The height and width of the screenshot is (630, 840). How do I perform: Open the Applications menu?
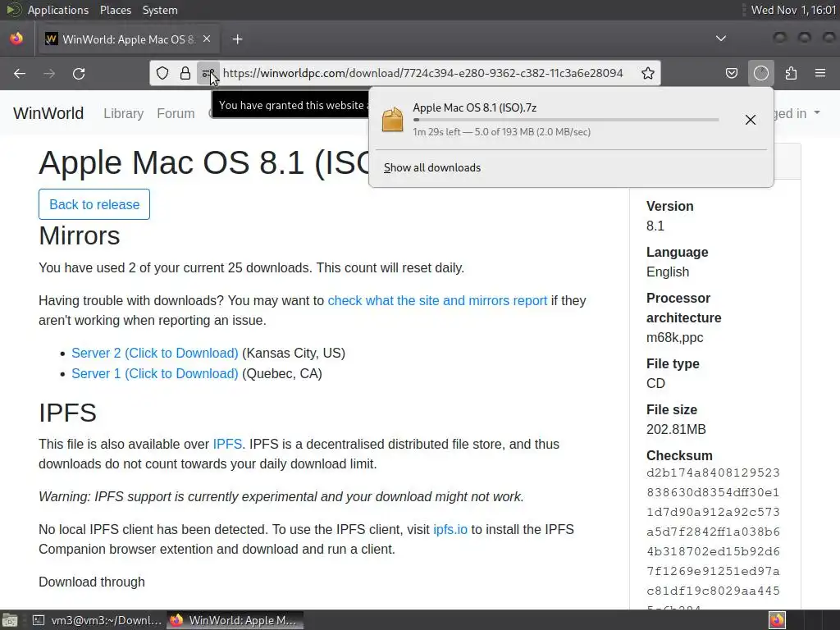pos(58,10)
